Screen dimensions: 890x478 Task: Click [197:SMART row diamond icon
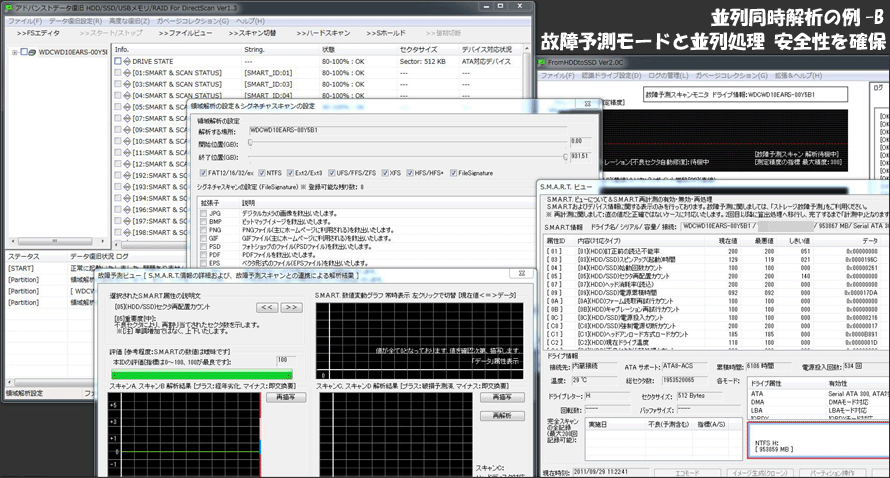pyautogui.click(x=127, y=221)
